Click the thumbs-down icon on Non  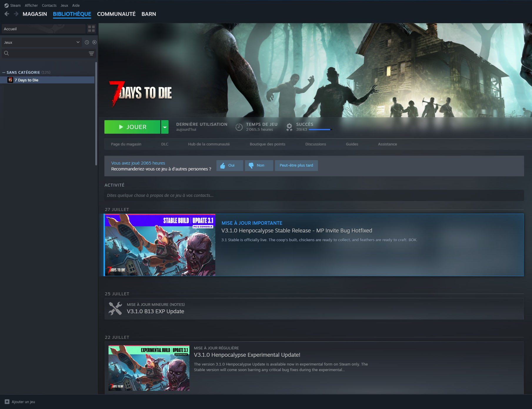point(251,166)
